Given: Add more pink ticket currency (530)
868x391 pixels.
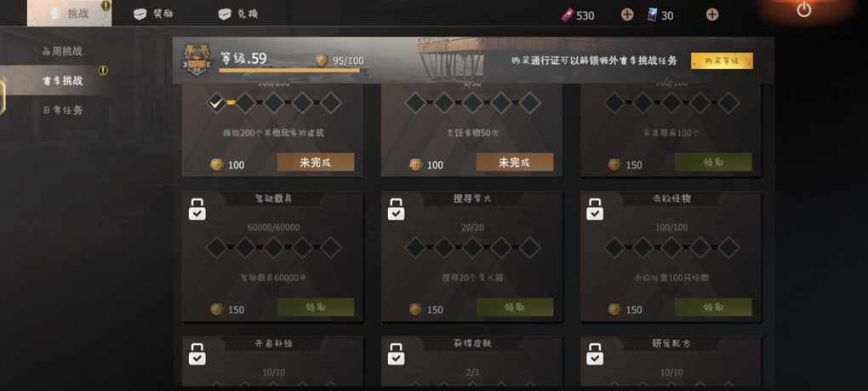Looking at the screenshot, I should 626,15.
